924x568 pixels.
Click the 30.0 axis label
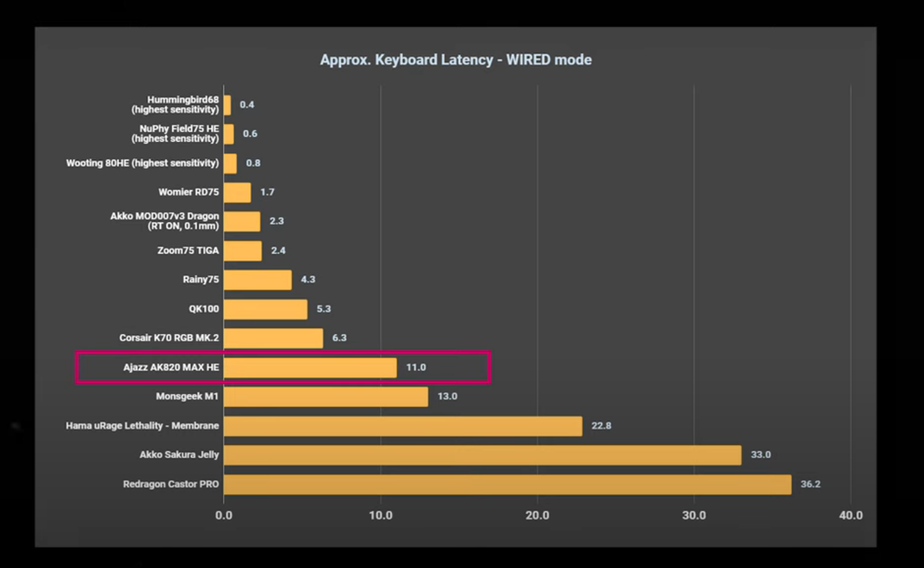[694, 515]
